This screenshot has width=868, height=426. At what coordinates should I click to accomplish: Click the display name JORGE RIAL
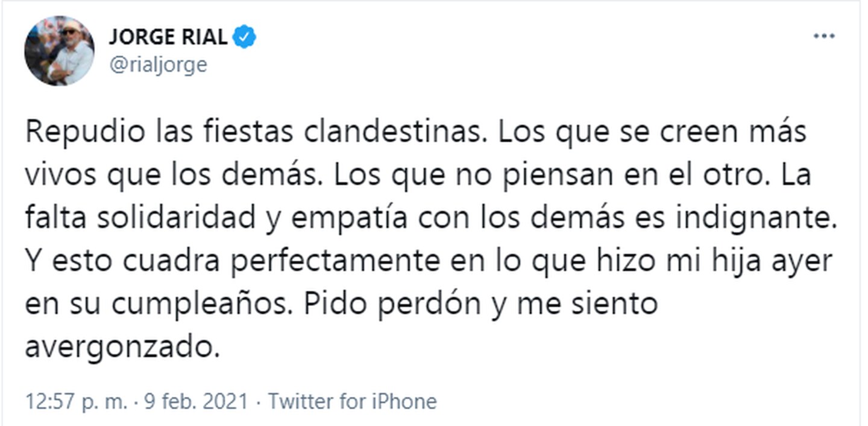point(169,38)
